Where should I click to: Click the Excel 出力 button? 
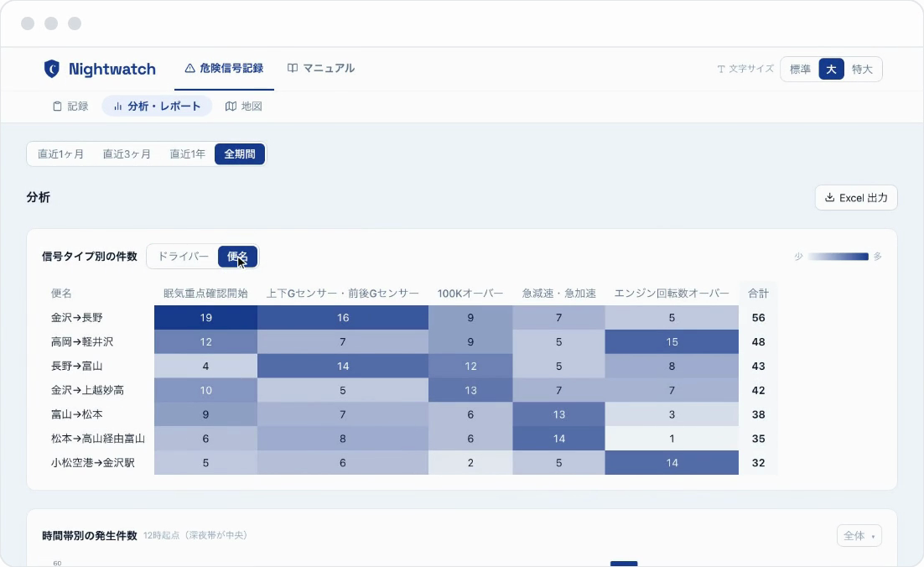pos(856,197)
